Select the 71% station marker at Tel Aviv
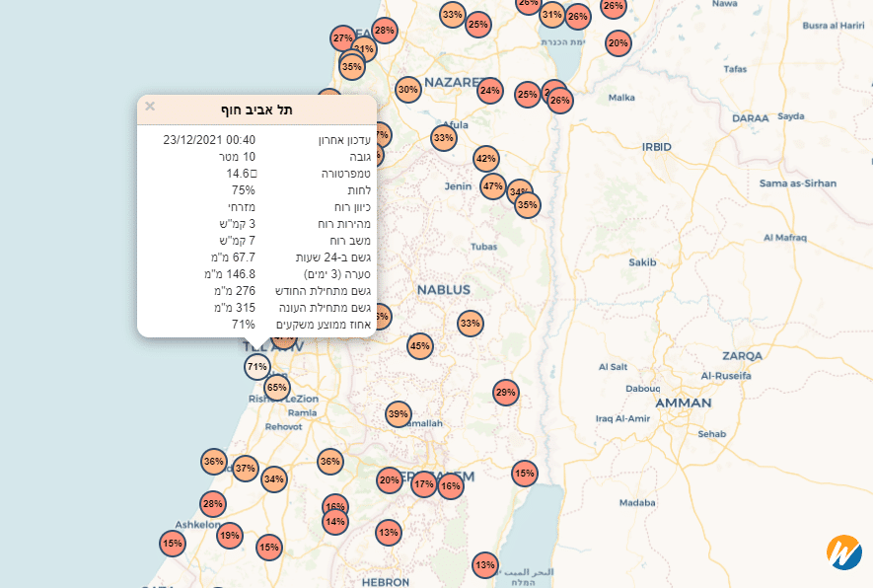 point(257,367)
